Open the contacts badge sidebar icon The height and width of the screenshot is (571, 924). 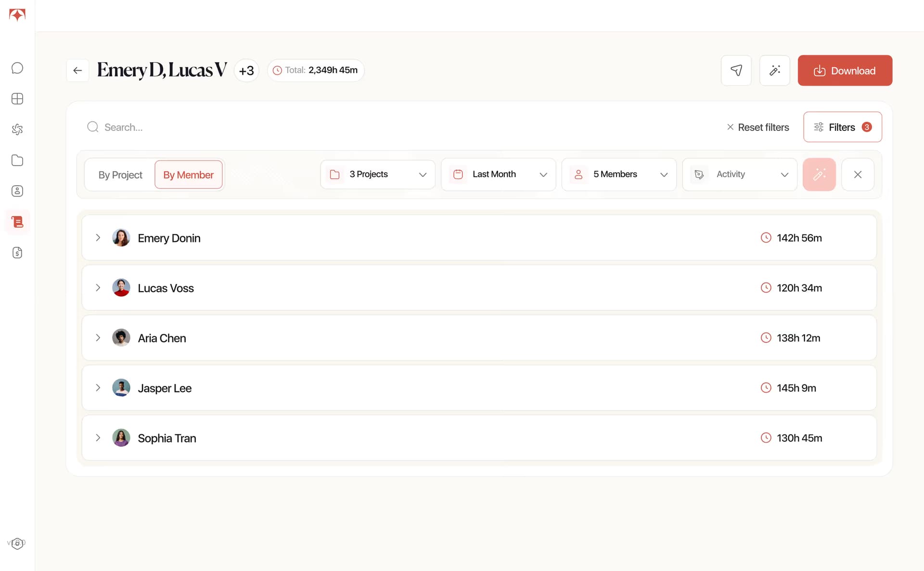coord(17,191)
